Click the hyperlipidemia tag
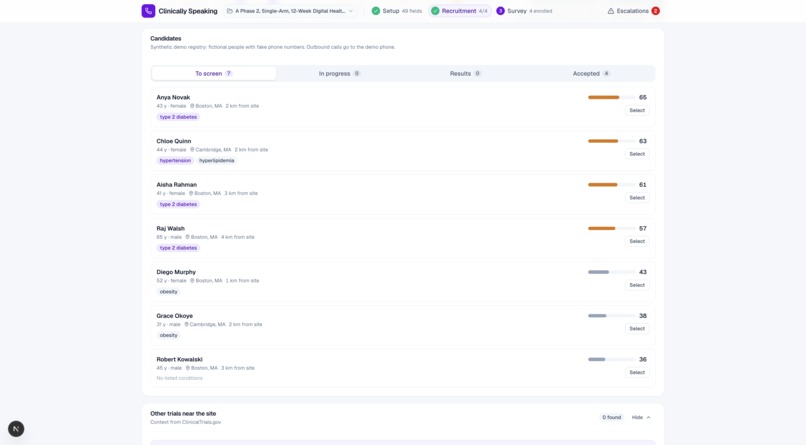Viewport: 806px width, 445px height. (216, 161)
